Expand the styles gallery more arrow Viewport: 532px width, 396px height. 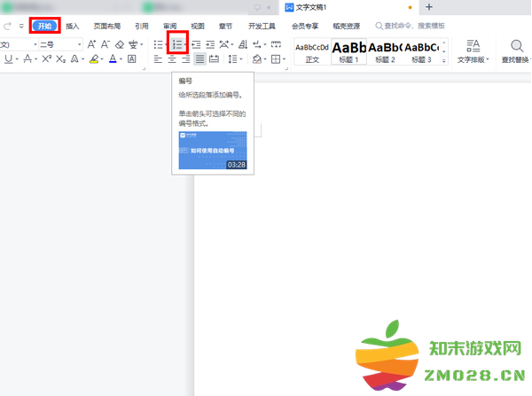point(443,61)
